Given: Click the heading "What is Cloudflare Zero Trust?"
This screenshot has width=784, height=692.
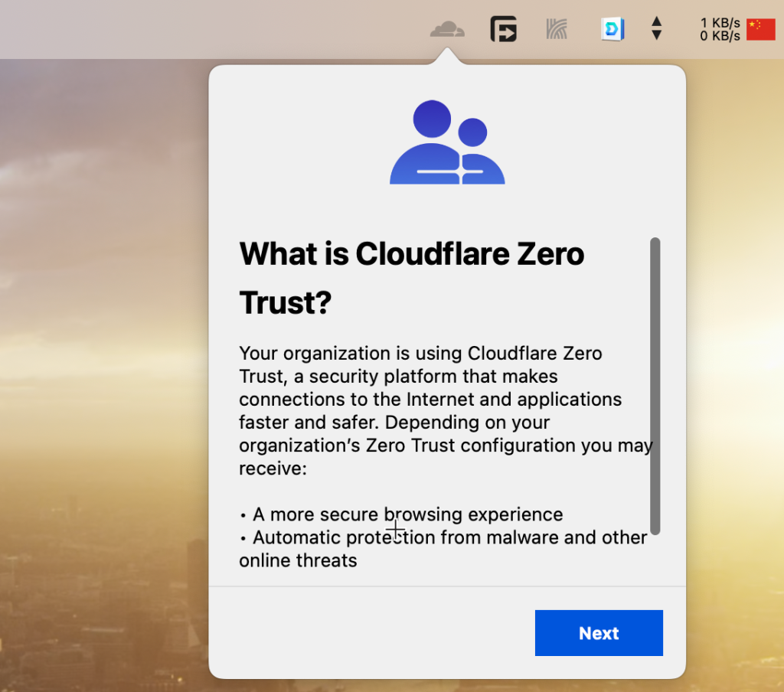Looking at the screenshot, I should (411, 278).
